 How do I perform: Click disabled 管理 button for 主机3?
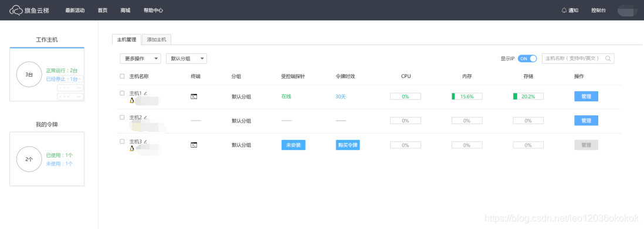click(586, 145)
